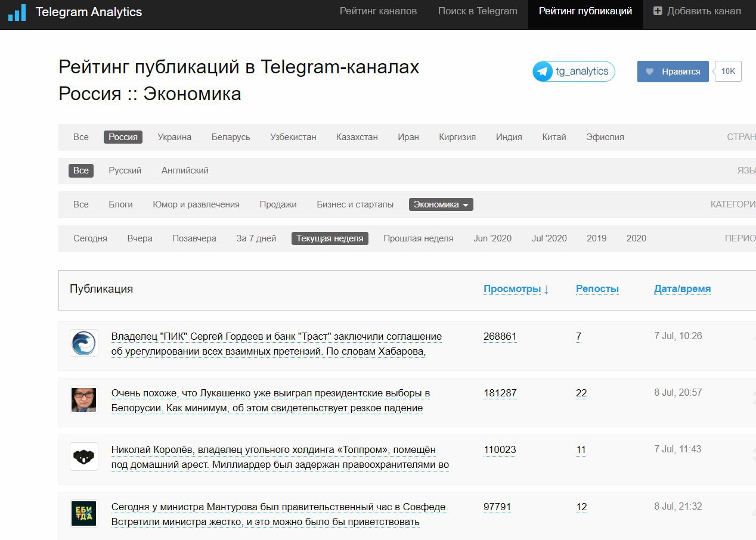This screenshot has height=540, width=756.
Task: Select Казахстан country filter
Action: point(357,137)
